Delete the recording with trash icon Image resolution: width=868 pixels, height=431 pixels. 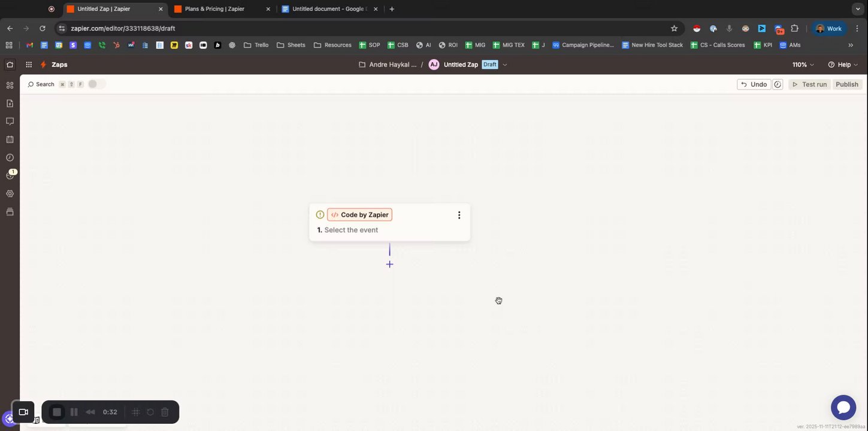(165, 412)
